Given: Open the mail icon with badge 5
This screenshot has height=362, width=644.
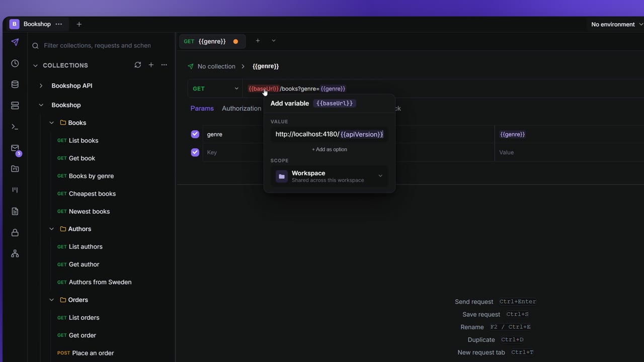Looking at the screenshot, I should [15, 148].
